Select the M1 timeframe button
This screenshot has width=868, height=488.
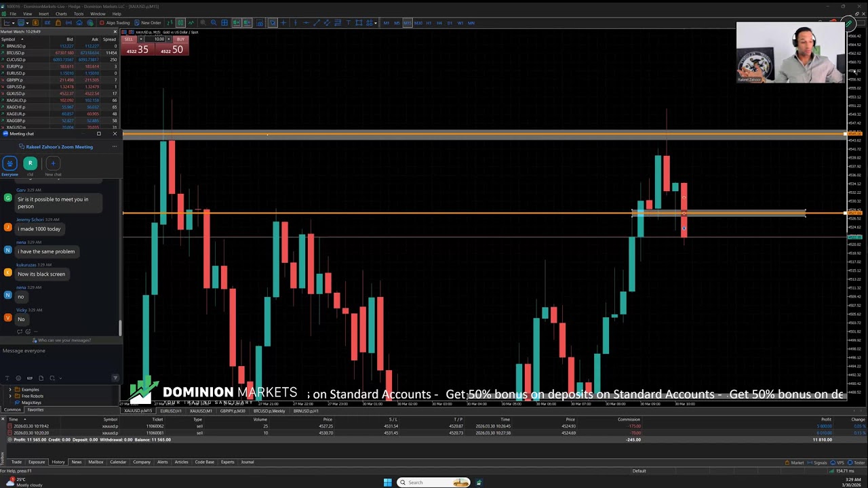point(387,23)
